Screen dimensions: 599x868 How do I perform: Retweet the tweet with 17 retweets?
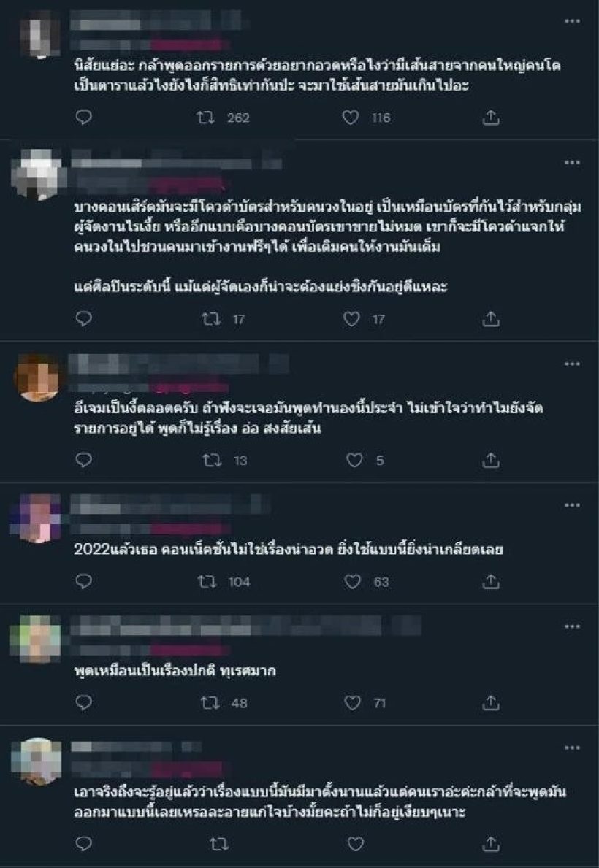click(x=210, y=319)
